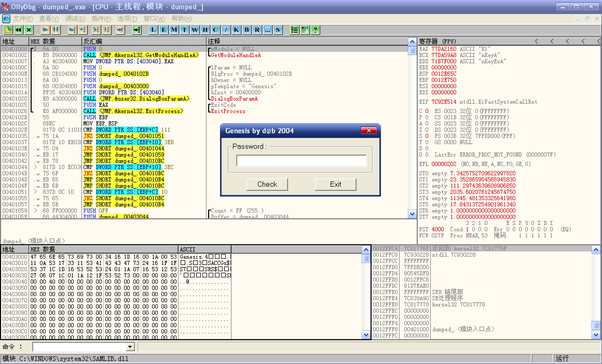Open Memory map with M button

[x=174, y=30]
